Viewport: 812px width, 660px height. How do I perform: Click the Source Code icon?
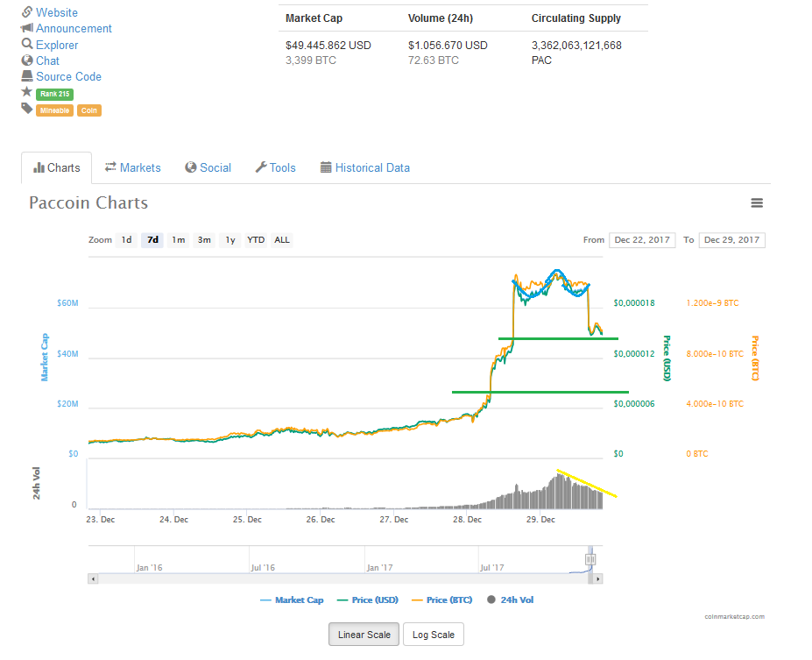(27, 76)
